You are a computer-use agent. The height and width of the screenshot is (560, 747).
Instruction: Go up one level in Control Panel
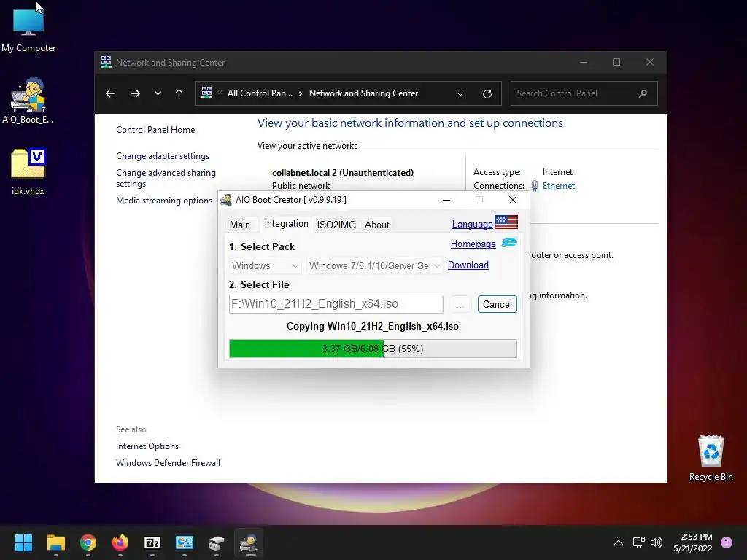tap(179, 93)
